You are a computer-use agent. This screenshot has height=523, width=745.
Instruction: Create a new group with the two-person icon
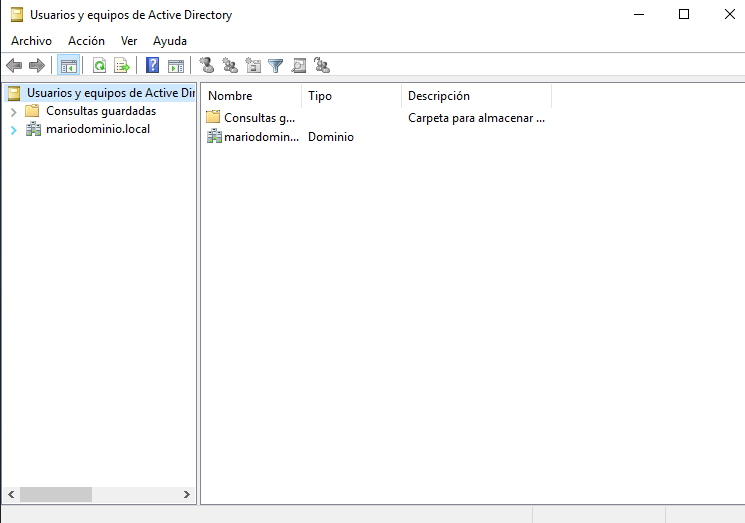click(230, 65)
